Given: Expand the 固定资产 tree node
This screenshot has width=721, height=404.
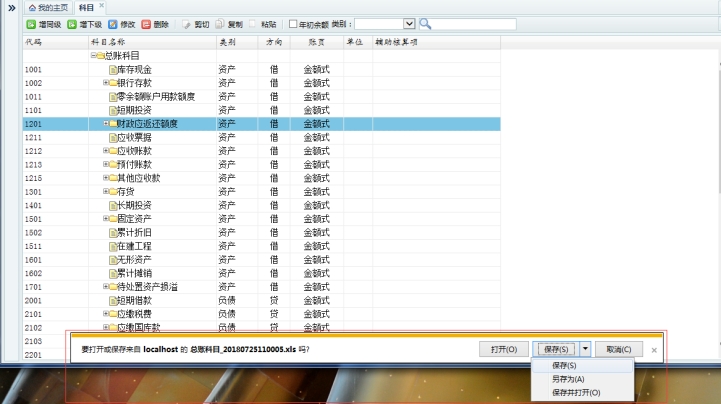Looking at the screenshot, I should pyautogui.click(x=106, y=218).
